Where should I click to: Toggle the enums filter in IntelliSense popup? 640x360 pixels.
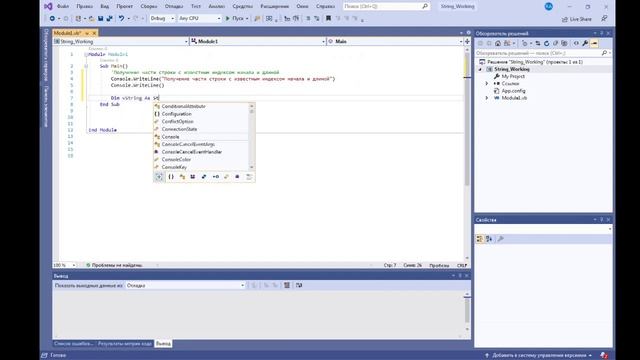pyautogui.click(x=226, y=177)
